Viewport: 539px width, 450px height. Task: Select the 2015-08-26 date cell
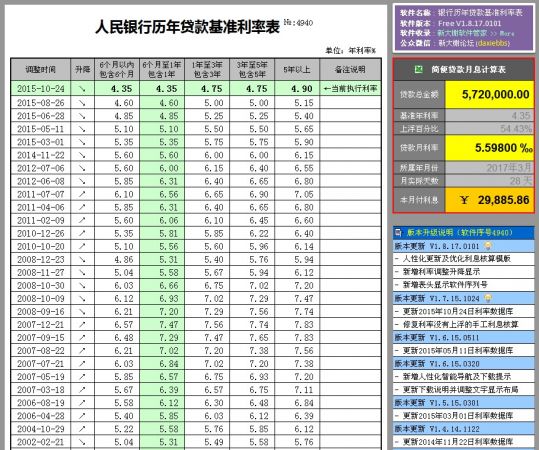(41, 103)
